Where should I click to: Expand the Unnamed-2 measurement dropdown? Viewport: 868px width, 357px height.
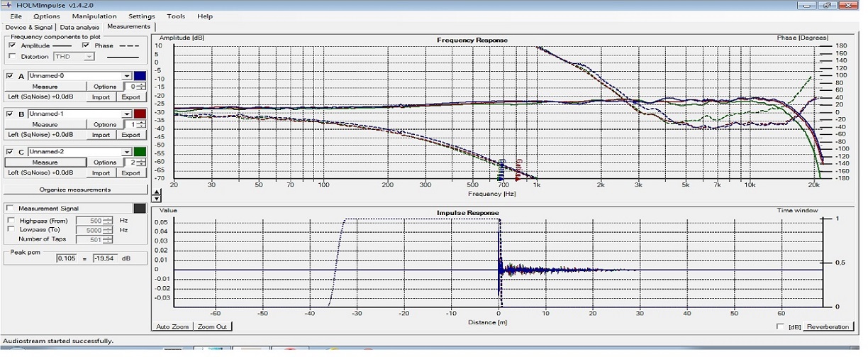[127, 152]
